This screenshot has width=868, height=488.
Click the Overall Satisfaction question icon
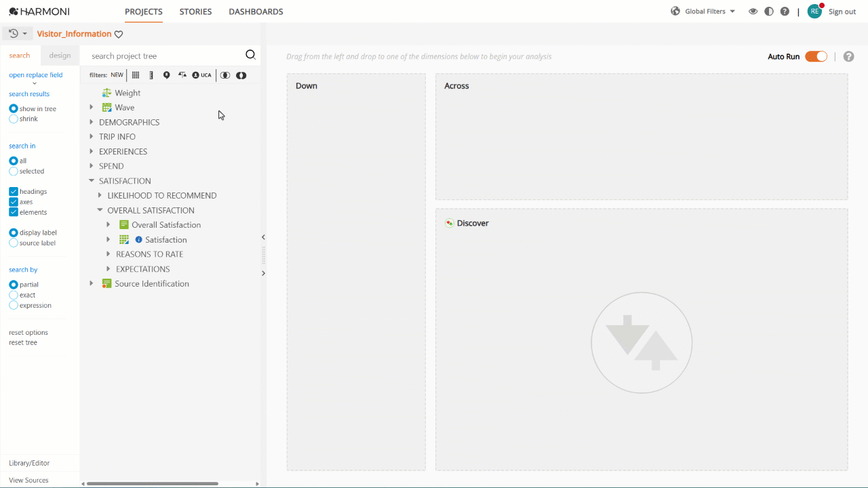tap(124, 225)
